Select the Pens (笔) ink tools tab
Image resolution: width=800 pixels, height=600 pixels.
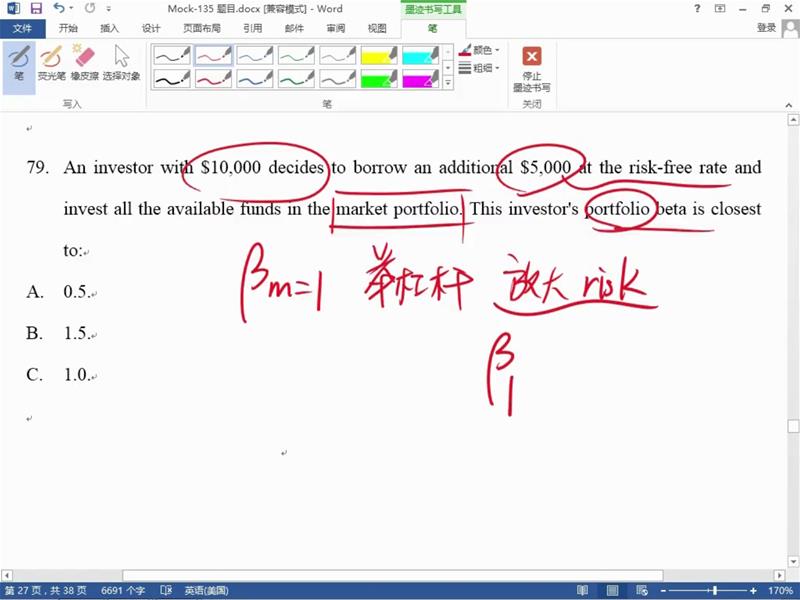(x=433, y=29)
